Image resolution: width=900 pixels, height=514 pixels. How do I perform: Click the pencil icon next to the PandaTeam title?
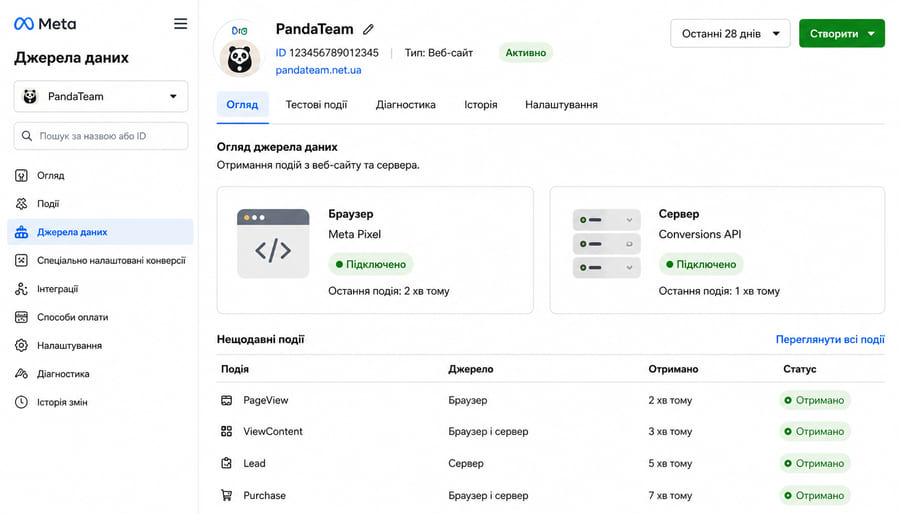click(368, 29)
